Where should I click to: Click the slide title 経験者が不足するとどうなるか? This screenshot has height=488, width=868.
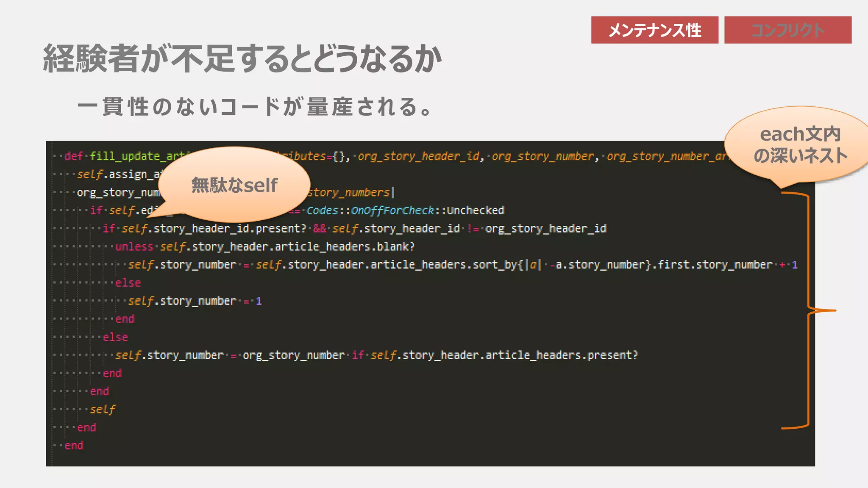[242, 58]
